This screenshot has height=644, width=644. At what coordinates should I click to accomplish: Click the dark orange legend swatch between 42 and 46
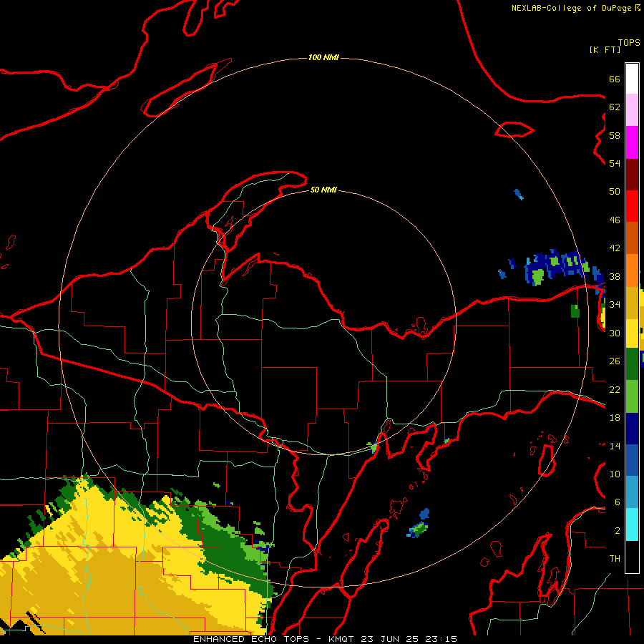[632, 238]
